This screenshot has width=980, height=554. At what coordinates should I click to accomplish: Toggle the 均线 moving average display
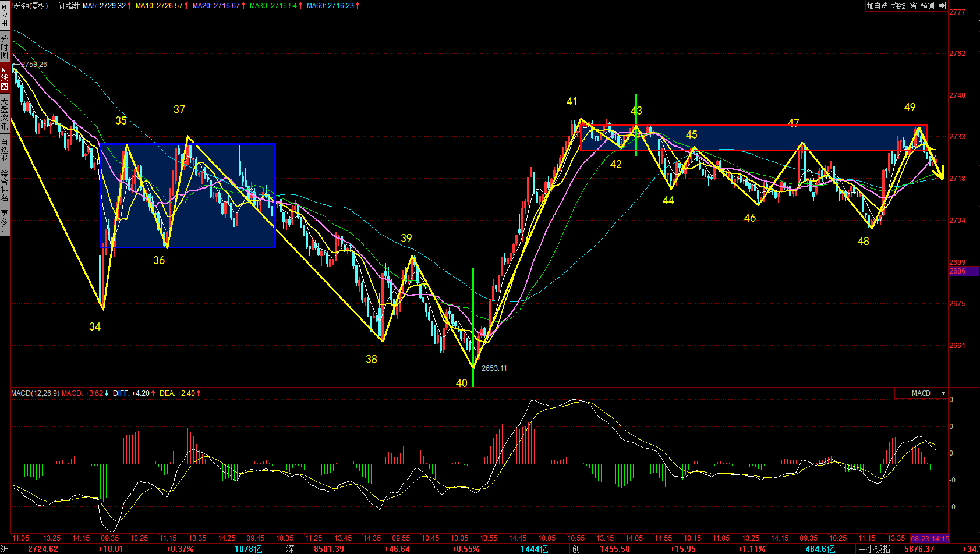click(898, 6)
